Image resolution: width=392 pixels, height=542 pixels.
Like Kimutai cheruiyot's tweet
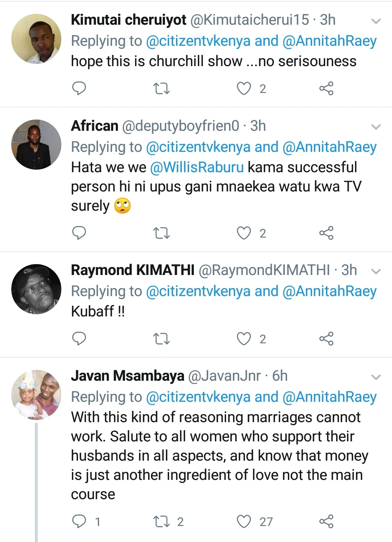[x=244, y=89]
